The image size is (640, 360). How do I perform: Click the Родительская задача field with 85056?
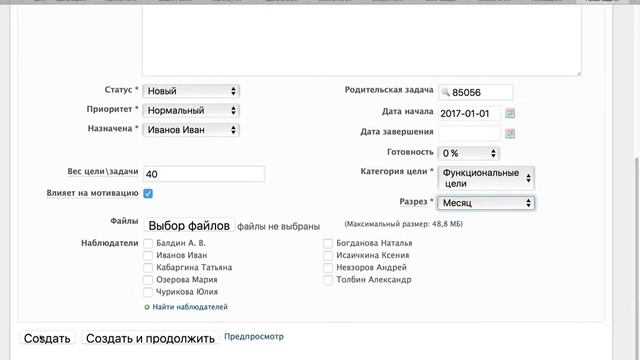[476, 92]
